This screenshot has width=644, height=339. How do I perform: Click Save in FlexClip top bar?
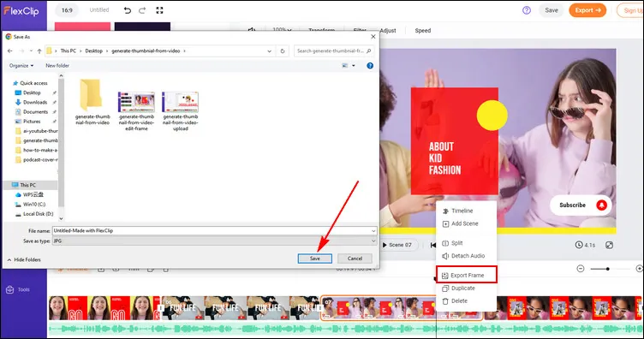(x=552, y=10)
